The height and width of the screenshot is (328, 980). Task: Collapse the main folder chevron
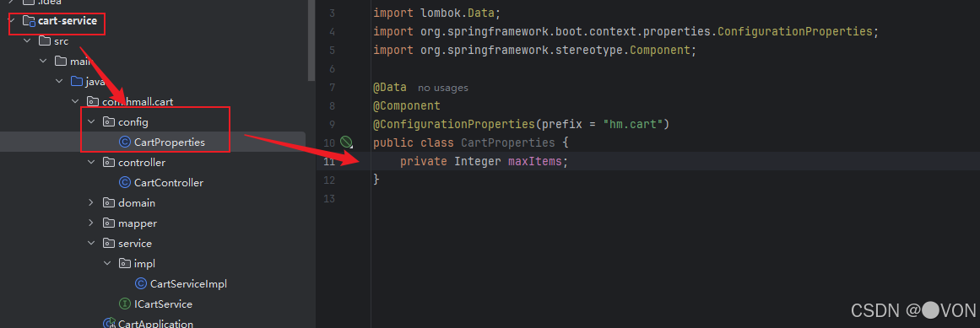(43, 62)
